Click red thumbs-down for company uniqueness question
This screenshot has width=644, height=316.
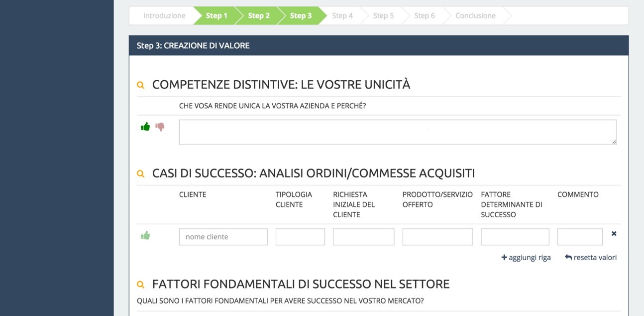[x=160, y=127]
